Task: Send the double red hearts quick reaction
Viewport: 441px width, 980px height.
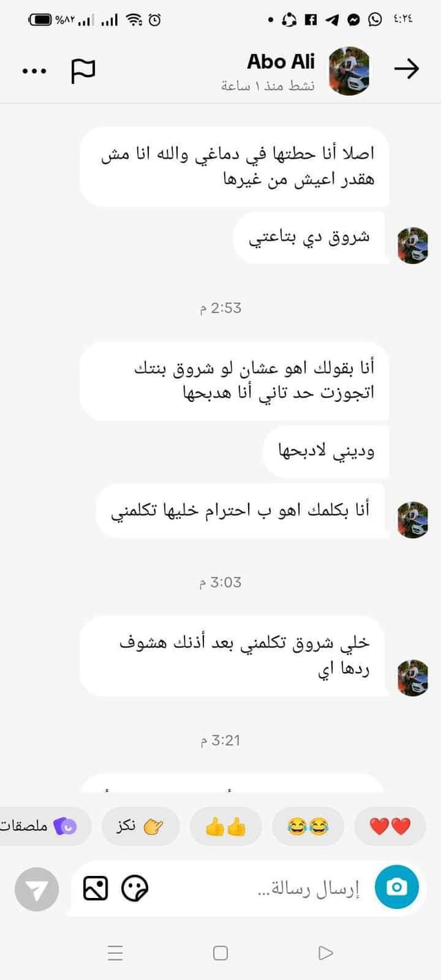Action: click(x=390, y=826)
